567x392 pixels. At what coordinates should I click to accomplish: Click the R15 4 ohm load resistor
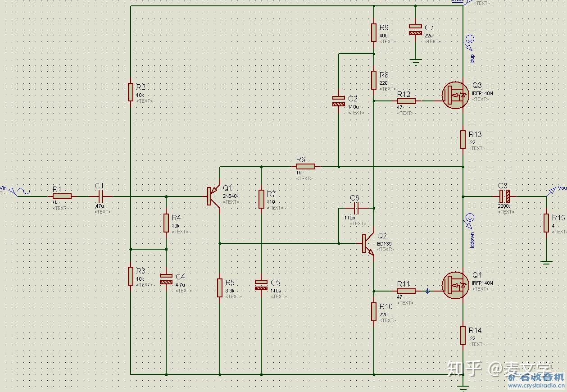point(546,223)
